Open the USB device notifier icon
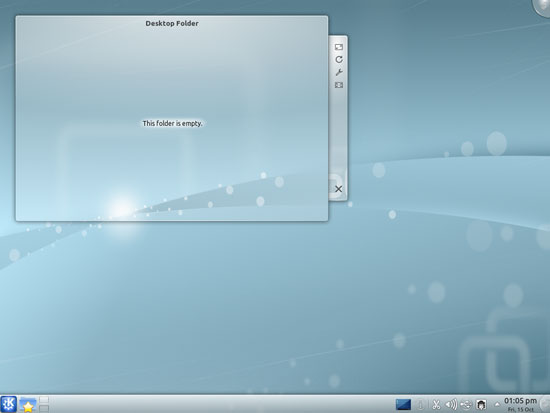This screenshot has width=550, height=413. point(466,405)
